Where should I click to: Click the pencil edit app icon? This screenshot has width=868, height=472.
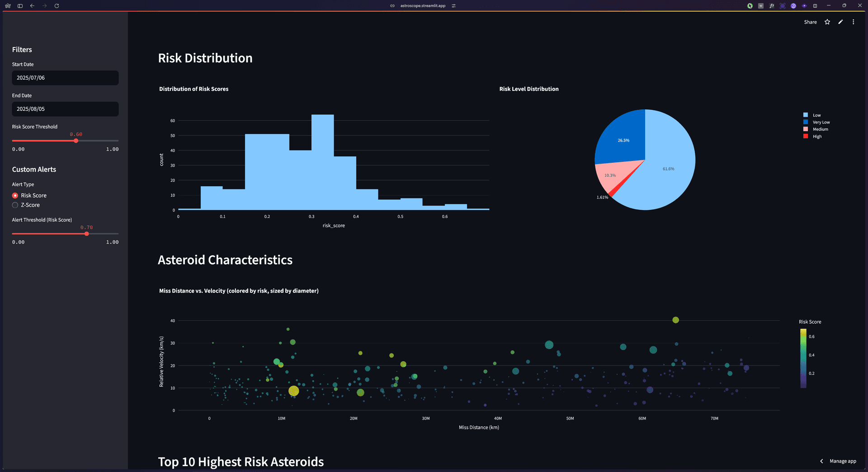pos(840,22)
